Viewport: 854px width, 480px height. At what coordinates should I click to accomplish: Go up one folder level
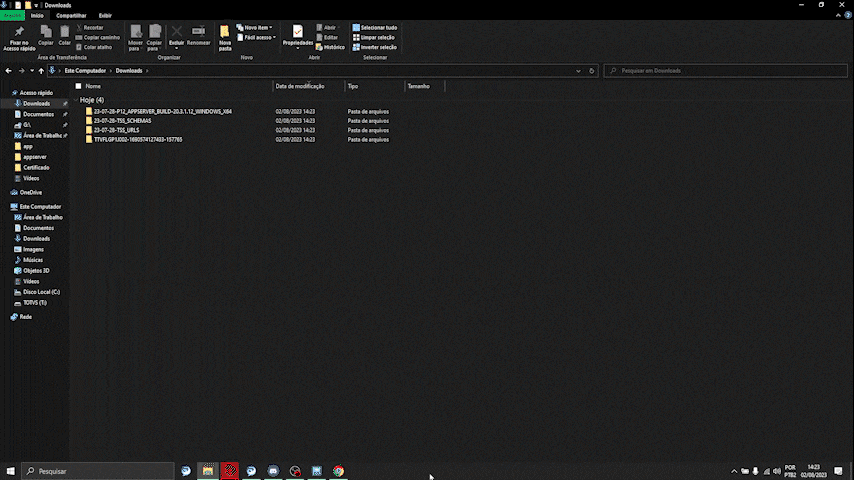click(x=41, y=70)
